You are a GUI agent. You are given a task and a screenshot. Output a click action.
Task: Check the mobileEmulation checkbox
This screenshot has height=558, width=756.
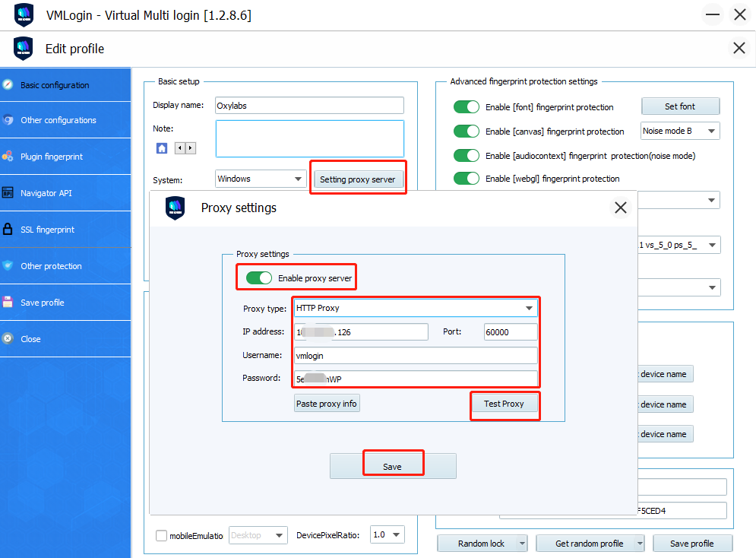[162, 535]
